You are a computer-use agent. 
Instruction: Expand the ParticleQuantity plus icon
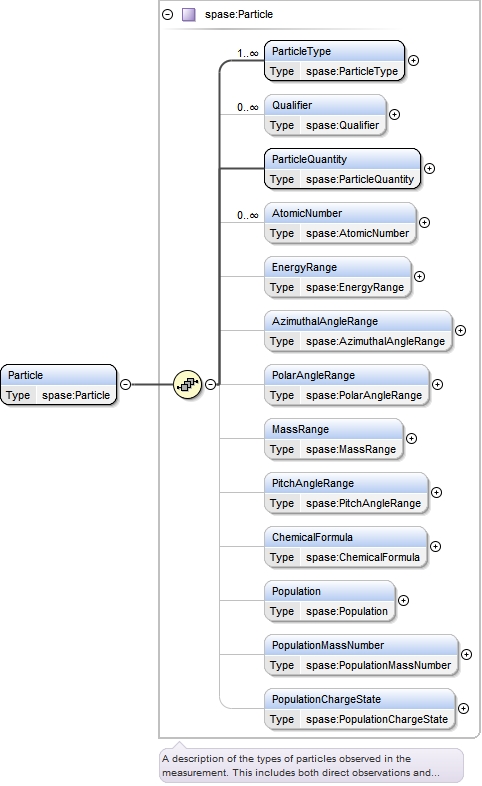(x=429, y=168)
